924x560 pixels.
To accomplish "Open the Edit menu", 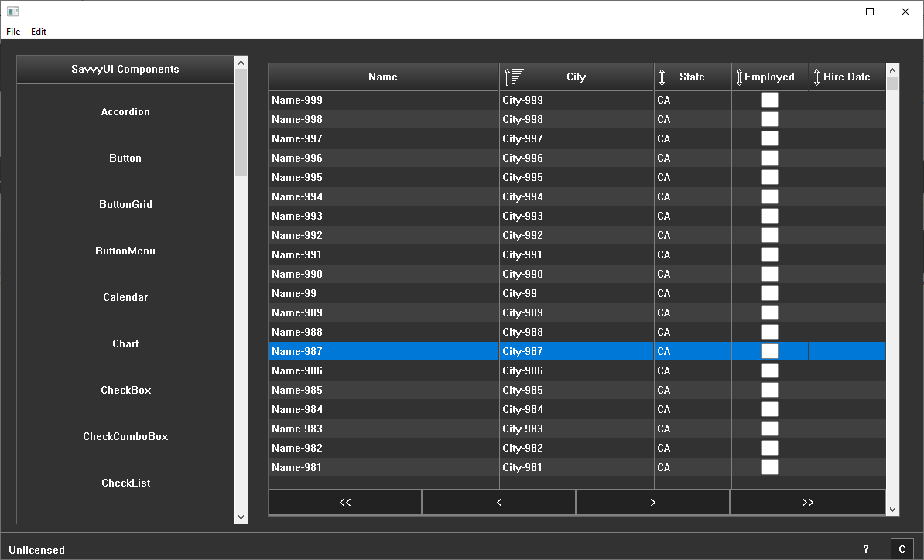I will coord(39,32).
